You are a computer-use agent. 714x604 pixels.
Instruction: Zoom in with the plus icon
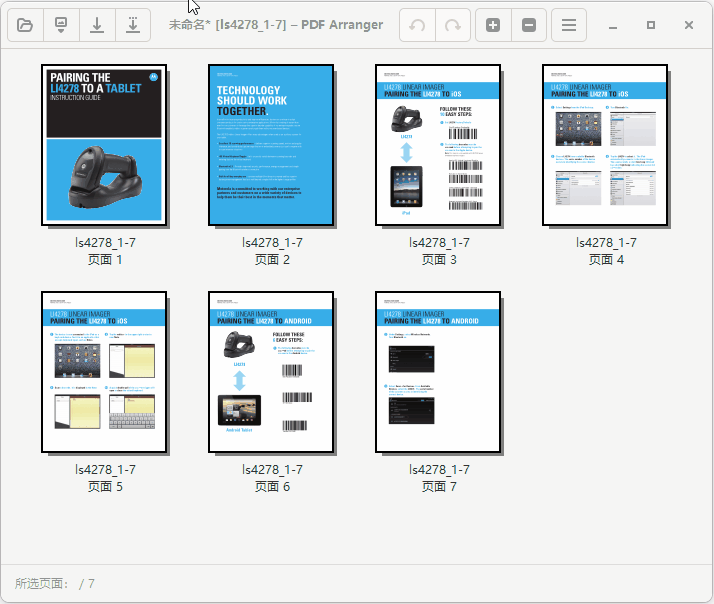[x=493, y=25]
